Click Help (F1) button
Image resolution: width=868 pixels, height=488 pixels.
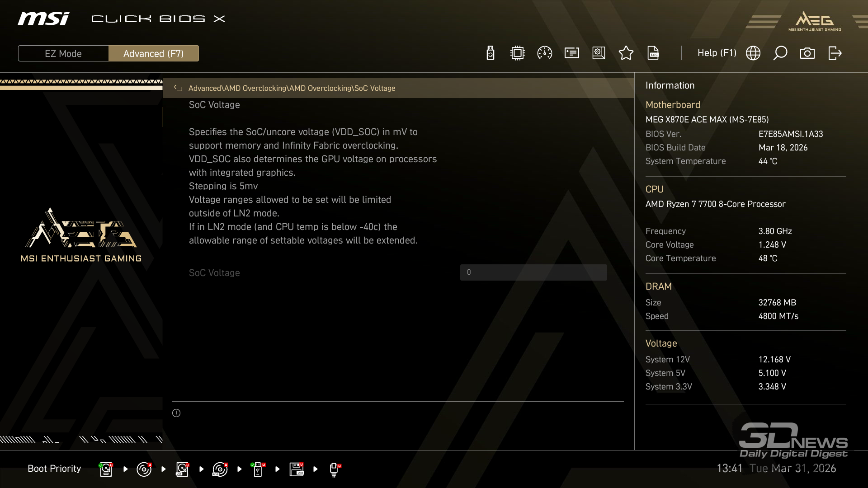(717, 53)
